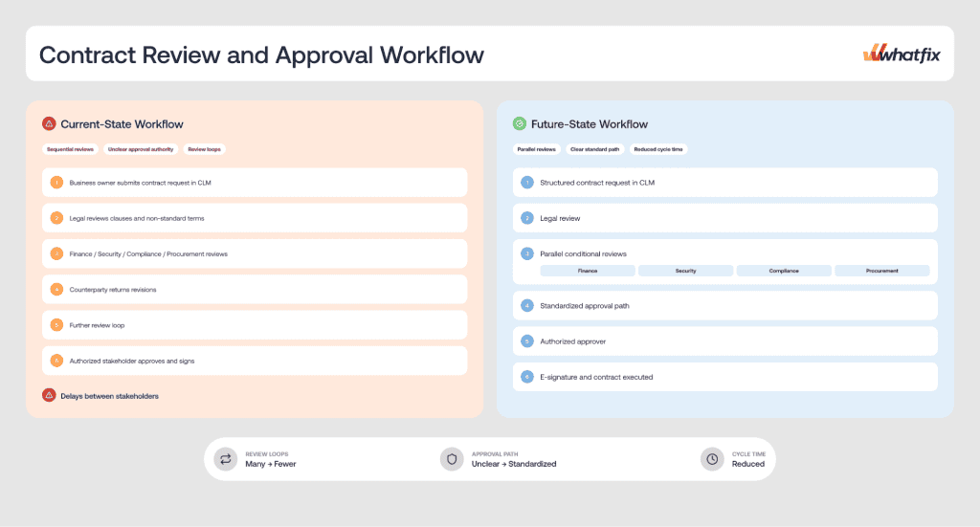Click the Contract Review and Approval Workflow title
This screenshot has height=527, width=980.
(261, 55)
